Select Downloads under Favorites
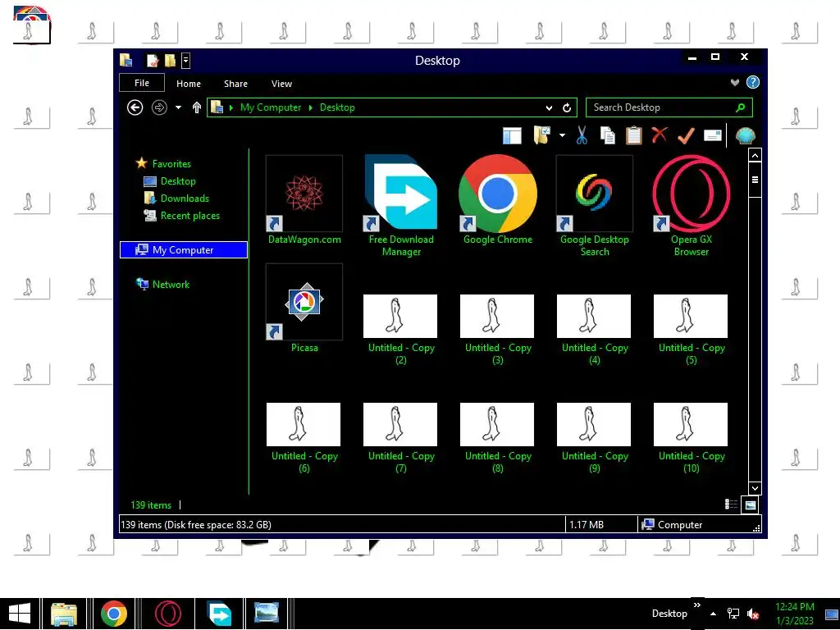This screenshot has width=840, height=630. click(185, 199)
